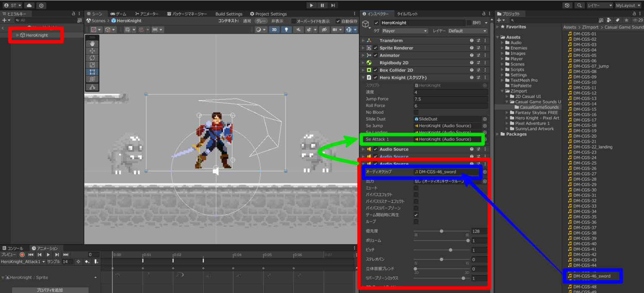Select the Move tool in the Scene toolbar

(92, 51)
